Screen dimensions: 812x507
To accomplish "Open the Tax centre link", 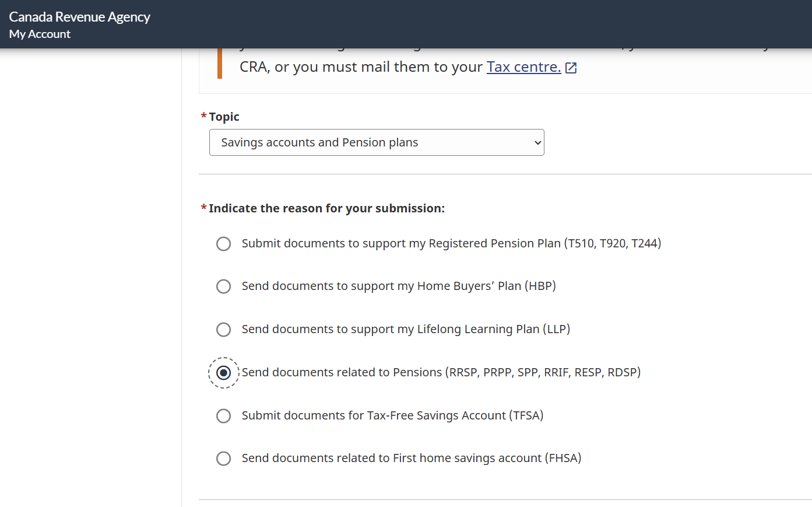I will [523, 67].
